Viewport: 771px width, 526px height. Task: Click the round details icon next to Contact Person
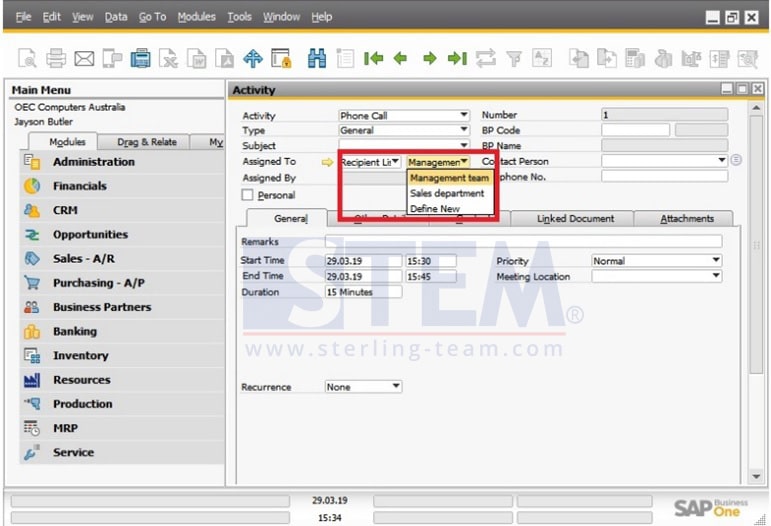tap(736, 160)
